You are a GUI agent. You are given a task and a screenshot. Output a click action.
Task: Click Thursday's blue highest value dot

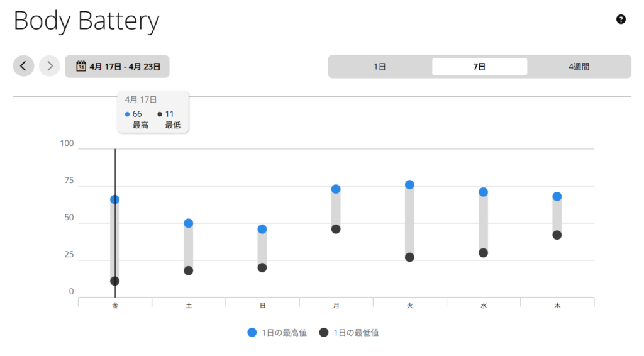[x=557, y=196]
